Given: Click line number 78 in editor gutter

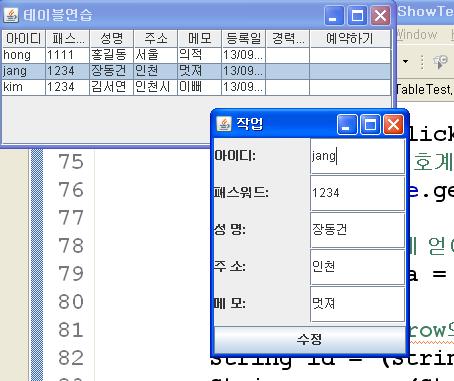Looking at the screenshot, I should tap(71, 246).
